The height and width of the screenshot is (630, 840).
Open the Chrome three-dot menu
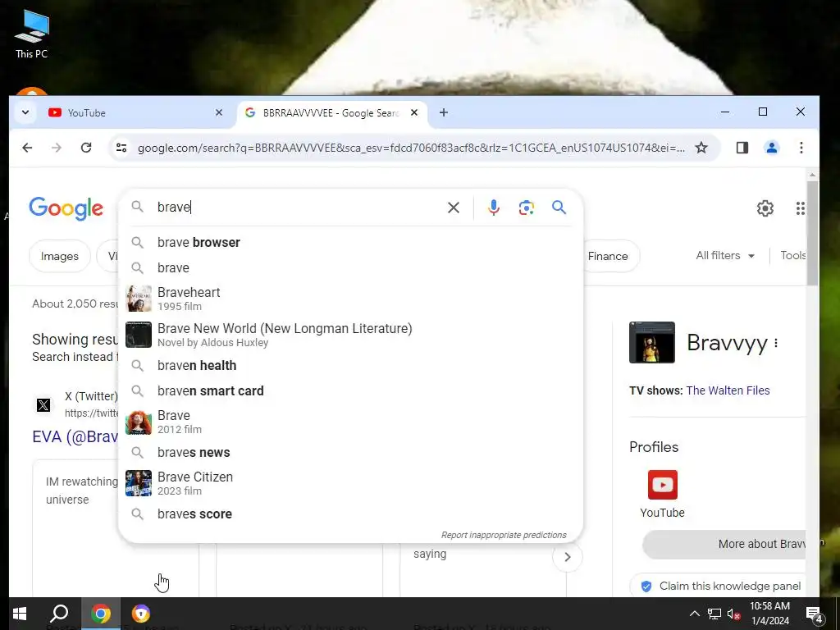pos(801,148)
